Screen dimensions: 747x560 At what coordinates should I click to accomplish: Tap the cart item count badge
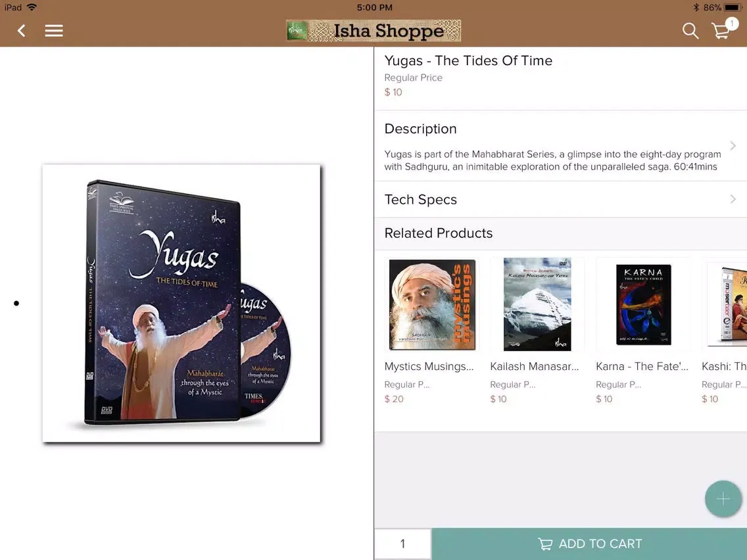pyautogui.click(x=732, y=24)
